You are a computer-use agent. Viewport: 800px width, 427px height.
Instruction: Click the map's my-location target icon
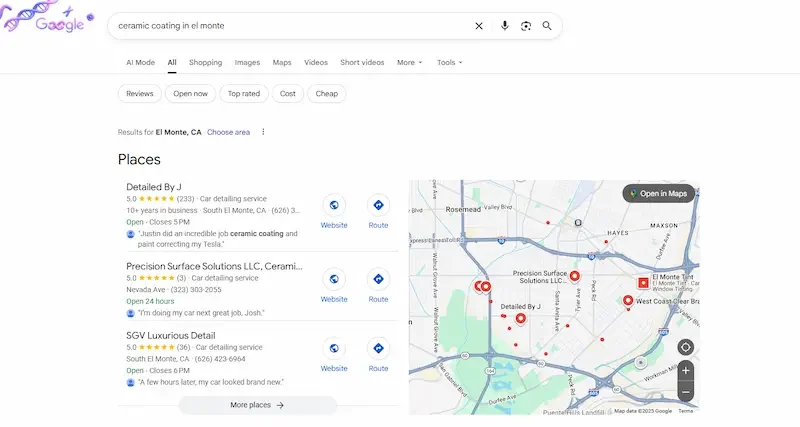point(686,347)
